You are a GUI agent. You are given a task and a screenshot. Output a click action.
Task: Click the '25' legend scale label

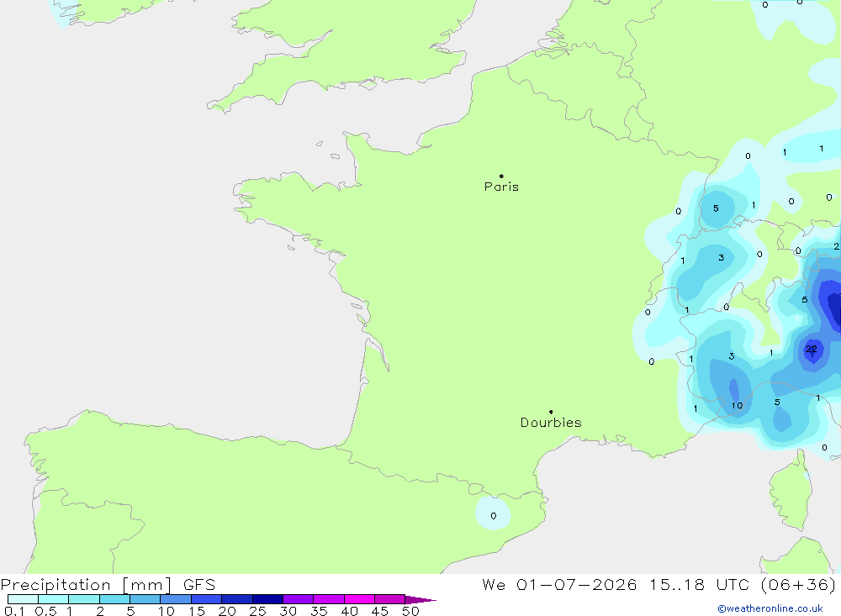[257, 611]
